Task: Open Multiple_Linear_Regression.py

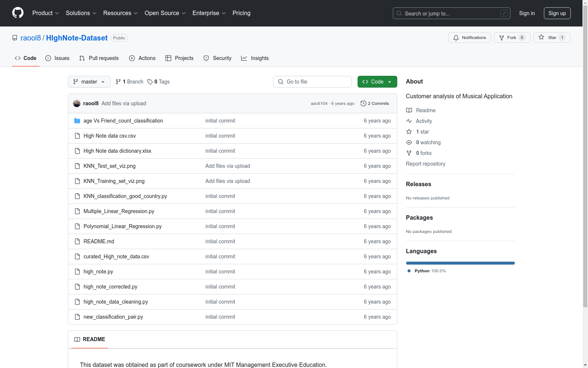Action: [x=119, y=211]
